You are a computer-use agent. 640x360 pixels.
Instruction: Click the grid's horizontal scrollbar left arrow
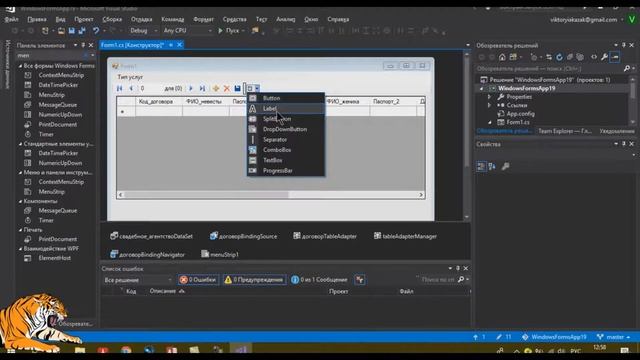tap(120, 195)
